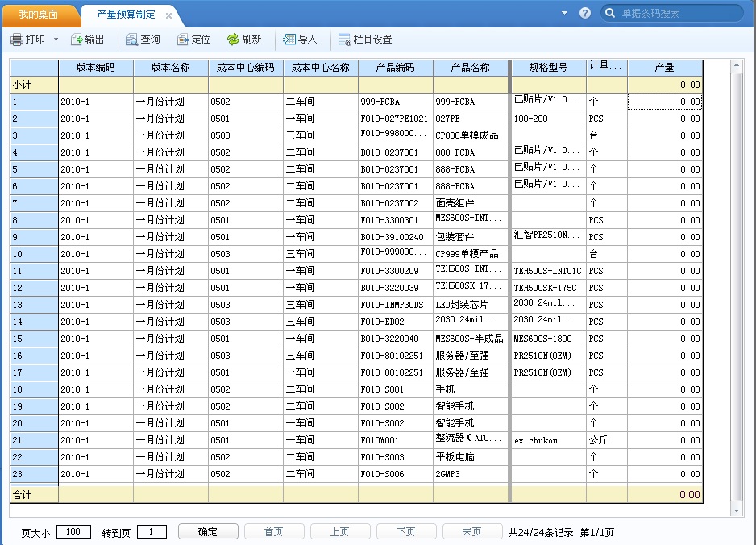Select the 产量预算制定 tab
The height and width of the screenshot is (545, 756).
(126, 15)
